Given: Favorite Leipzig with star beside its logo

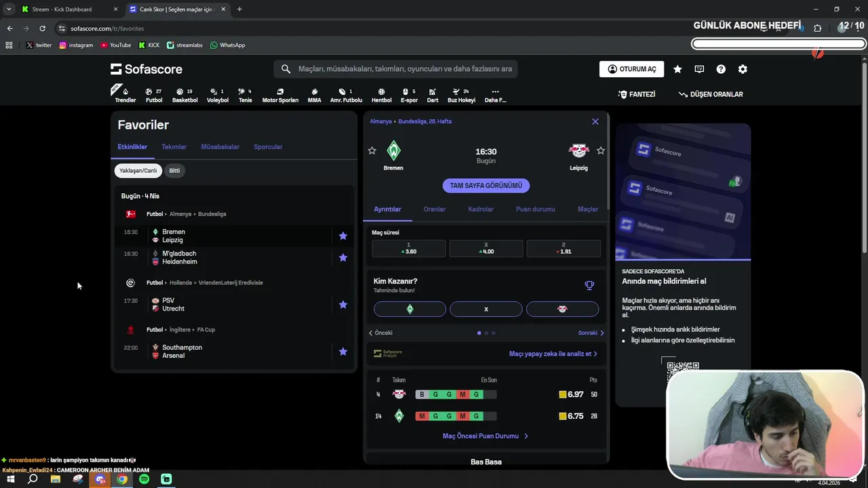Looking at the screenshot, I should pos(600,150).
